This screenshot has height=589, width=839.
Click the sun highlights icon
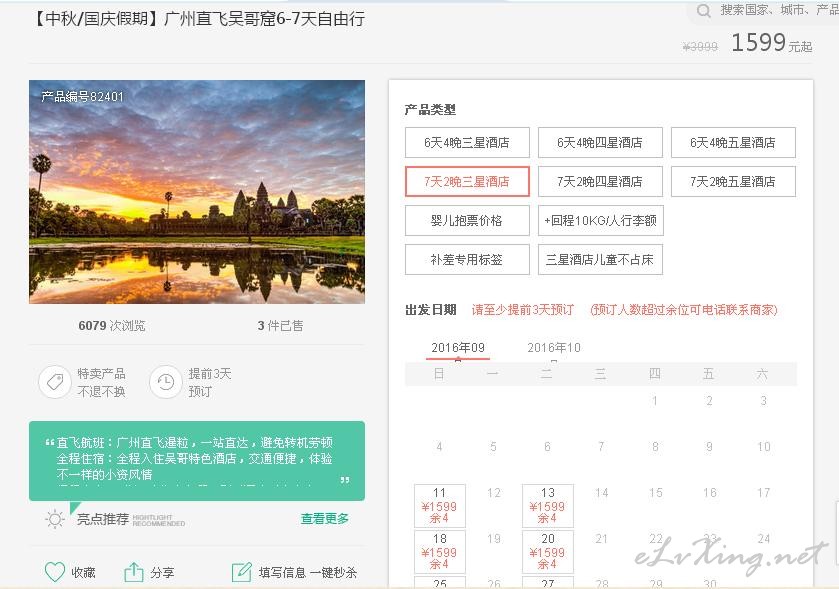(x=55, y=519)
